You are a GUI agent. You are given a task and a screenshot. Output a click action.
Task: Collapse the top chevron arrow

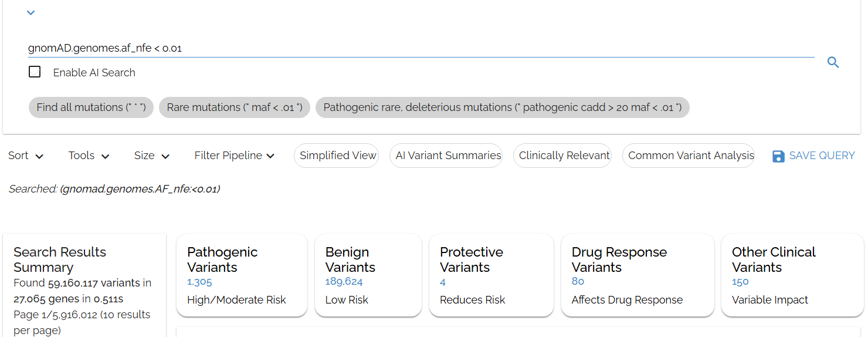coord(31,12)
